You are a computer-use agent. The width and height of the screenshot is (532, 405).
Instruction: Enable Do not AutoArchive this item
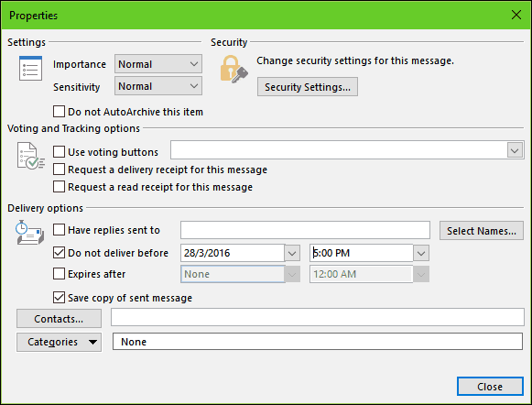59,112
